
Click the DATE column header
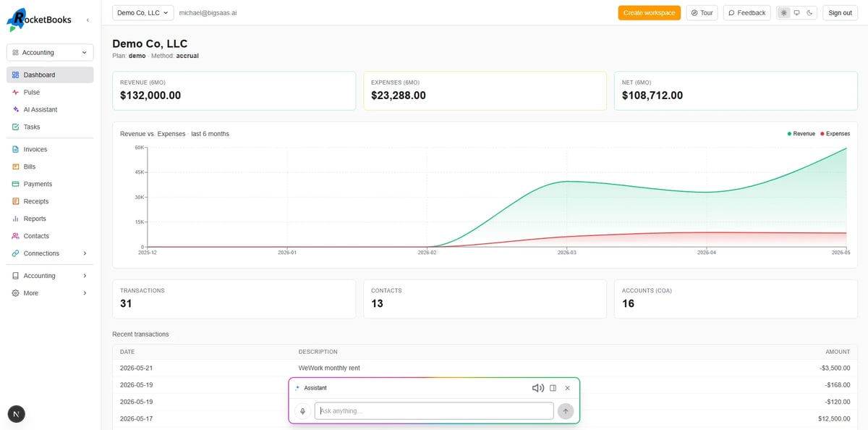[x=127, y=352]
